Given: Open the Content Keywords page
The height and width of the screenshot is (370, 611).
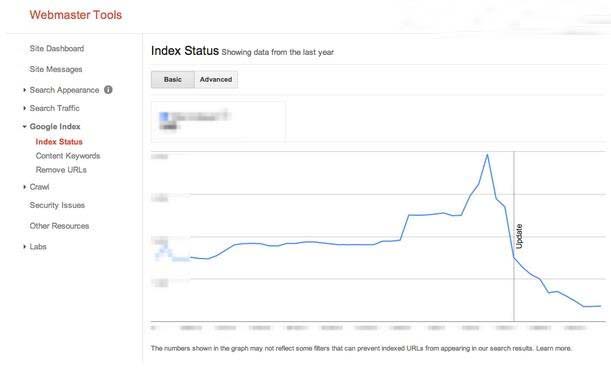Looking at the screenshot, I should tap(68, 156).
